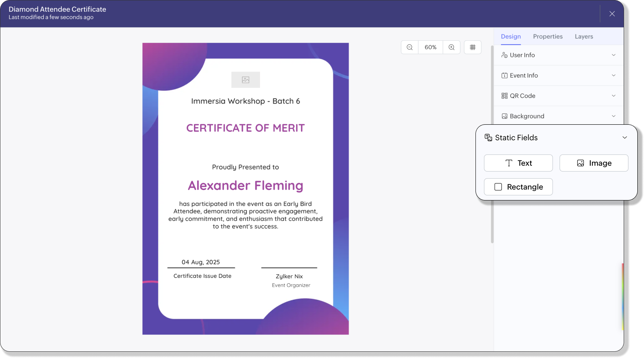Screen dimensions: 644x358
Task: Click the 'Last modified a few seconds ago' text
Action: pos(51,17)
